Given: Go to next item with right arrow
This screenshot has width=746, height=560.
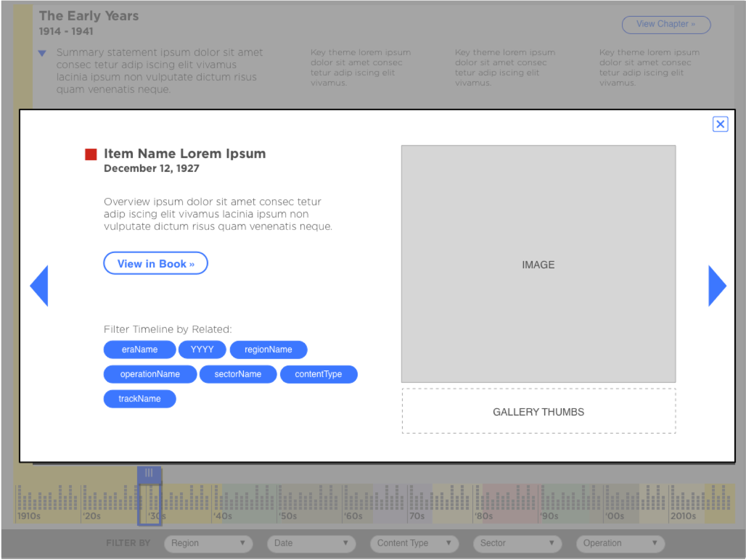Looking at the screenshot, I should (717, 286).
